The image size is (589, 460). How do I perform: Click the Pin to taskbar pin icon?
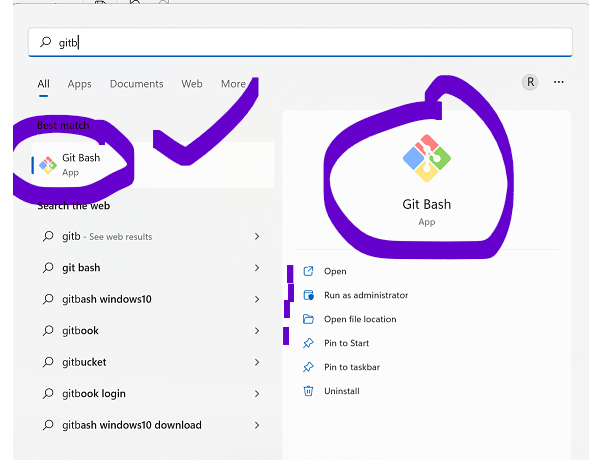(x=308, y=367)
